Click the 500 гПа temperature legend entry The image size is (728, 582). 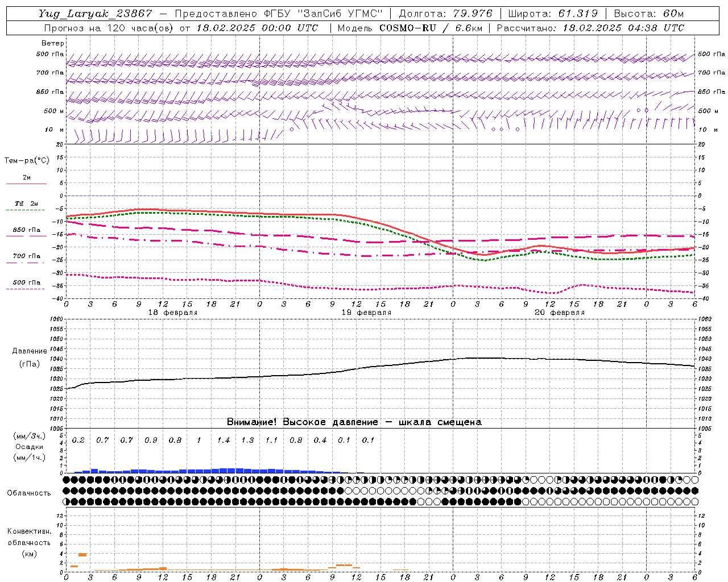[27, 282]
